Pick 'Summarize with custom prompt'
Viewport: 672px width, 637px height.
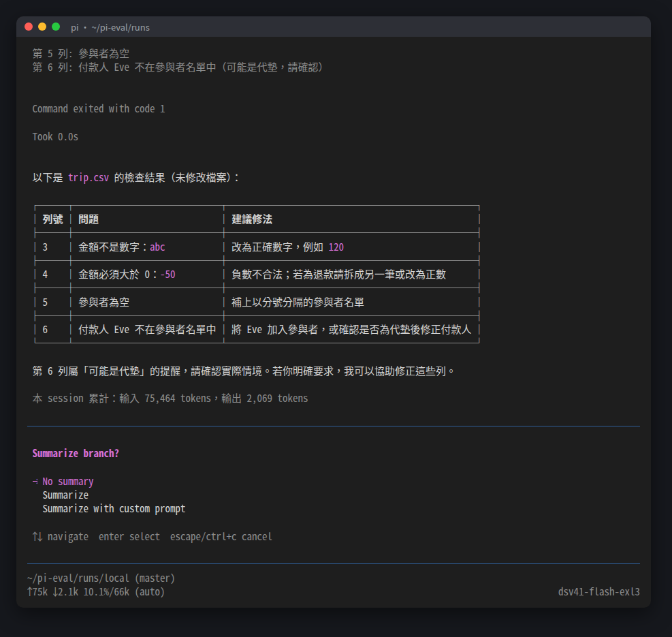coord(114,509)
